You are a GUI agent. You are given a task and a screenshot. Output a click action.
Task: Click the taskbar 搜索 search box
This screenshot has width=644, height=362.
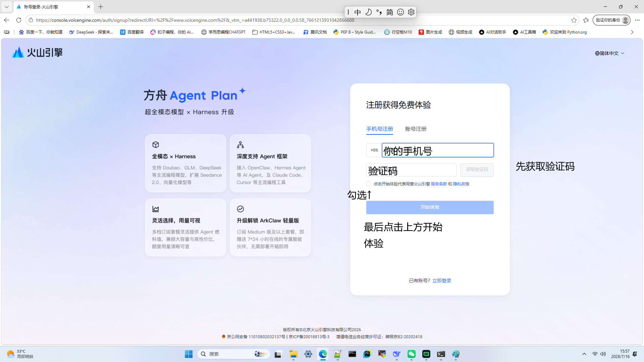pyautogui.click(x=233, y=354)
